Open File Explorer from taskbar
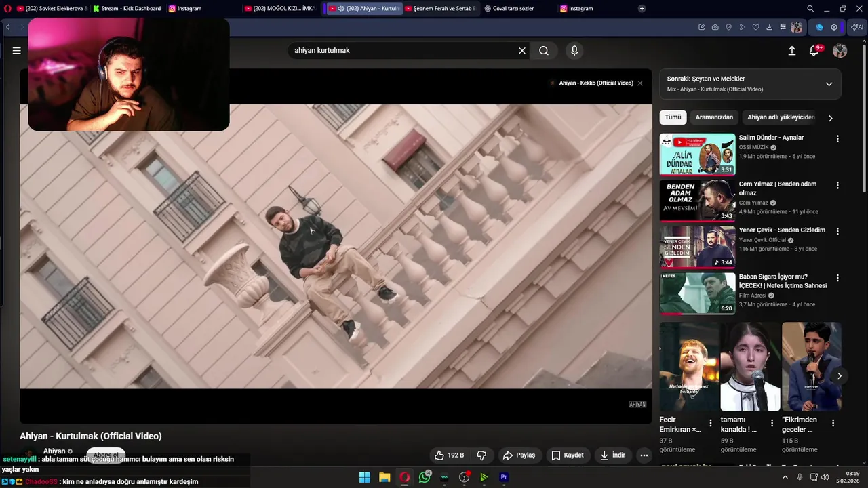The width and height of the screenshot is (868, 488). pyautogui.click(x=384, y=477)
